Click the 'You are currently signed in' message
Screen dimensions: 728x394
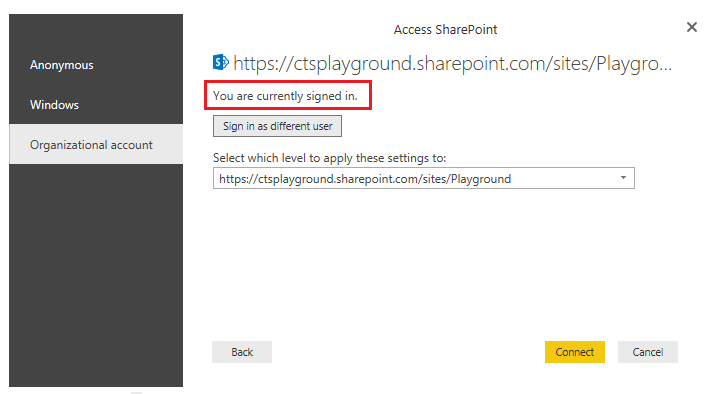285,96
